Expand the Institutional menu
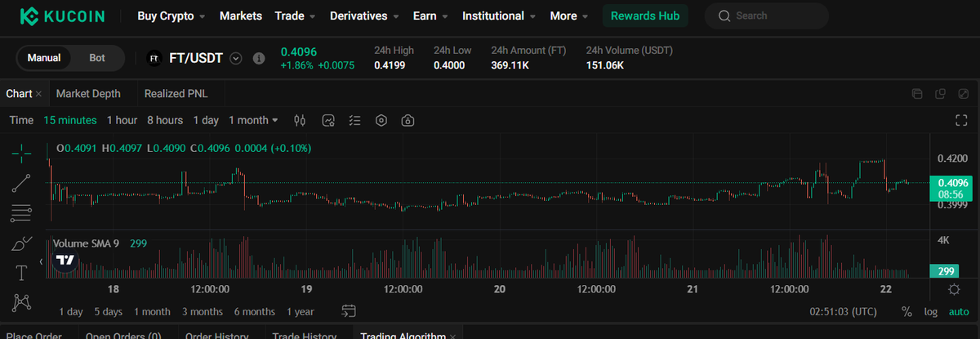This screenshot has height=339, width=980. click(x=499, y=16)
